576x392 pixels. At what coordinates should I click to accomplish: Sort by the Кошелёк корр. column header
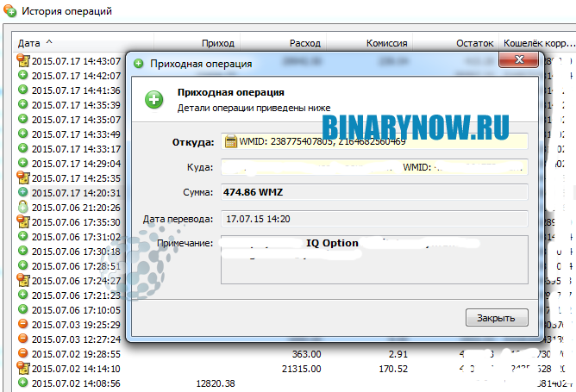pos(537,43)
